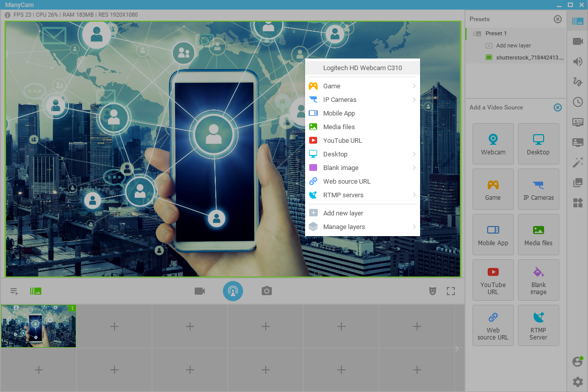Click the info icon next to FPS
The width and height of the screenshot is (588, 392).
click(x=8, y=15)
